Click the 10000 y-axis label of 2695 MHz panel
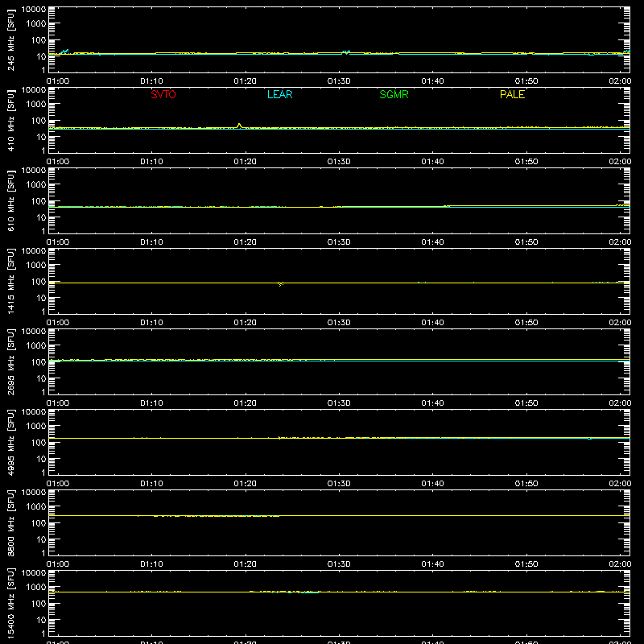This screenshot has height=644, width=644. 34,332
